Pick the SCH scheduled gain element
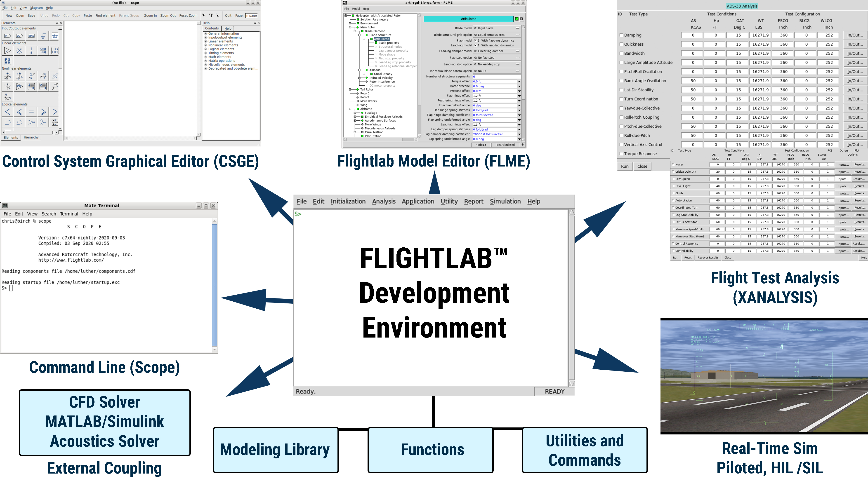 pyautogui.click(x=19, y=87)
